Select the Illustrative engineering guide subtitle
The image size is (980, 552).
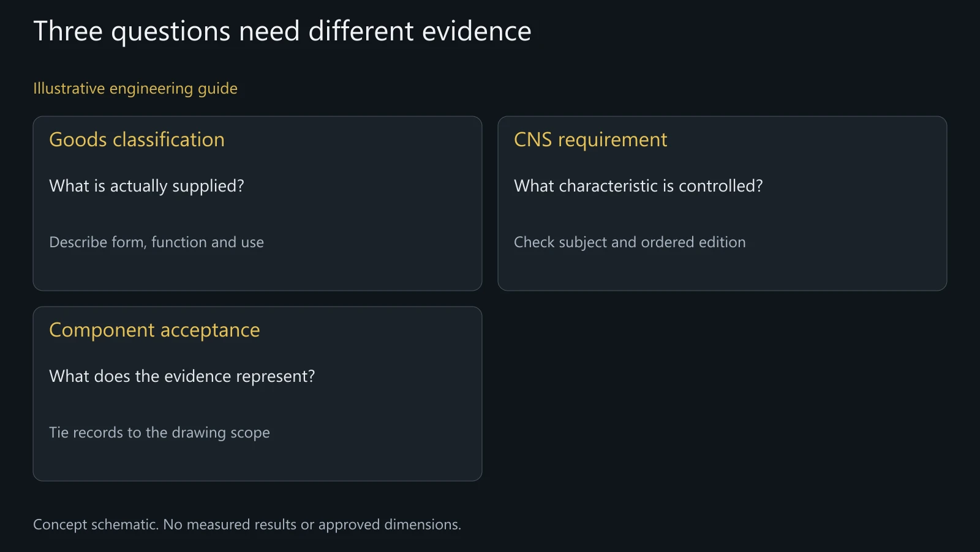(x=135, y=89)
